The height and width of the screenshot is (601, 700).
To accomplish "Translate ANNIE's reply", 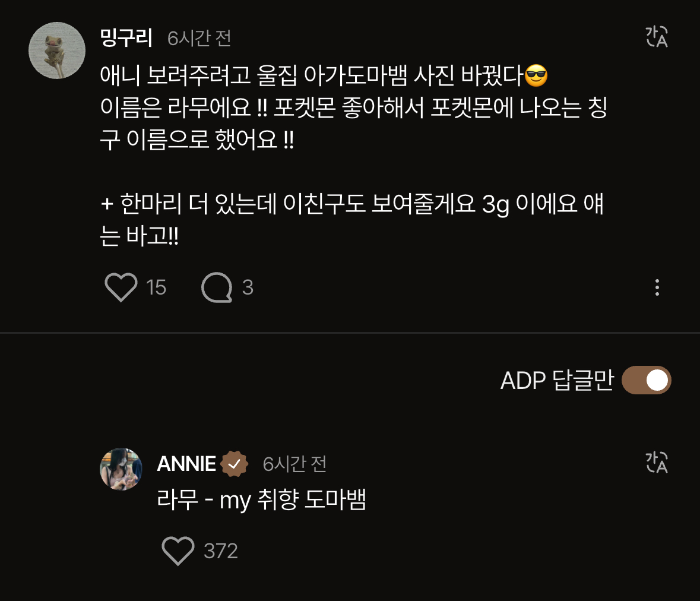I will click(x=657, y=462).
